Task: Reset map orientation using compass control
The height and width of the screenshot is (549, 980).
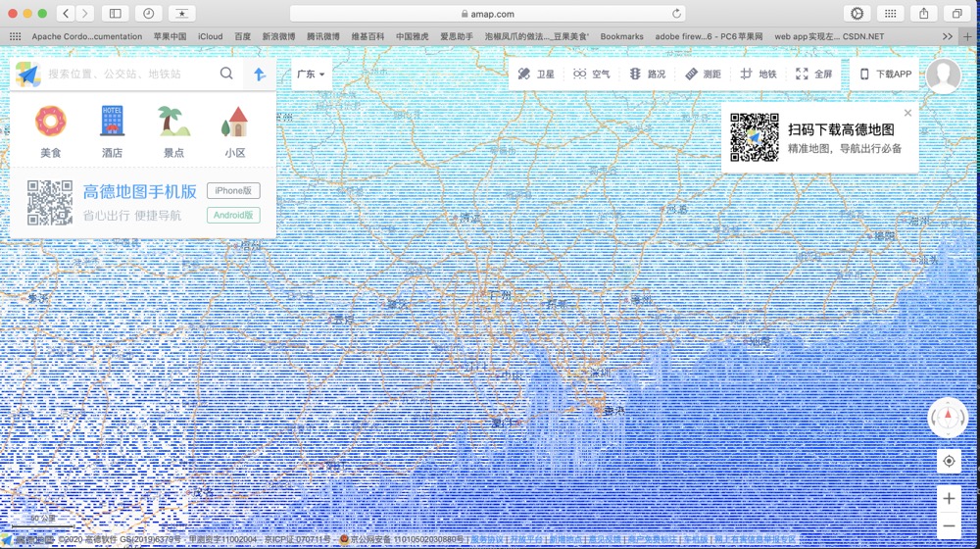Action: [948, 419]
